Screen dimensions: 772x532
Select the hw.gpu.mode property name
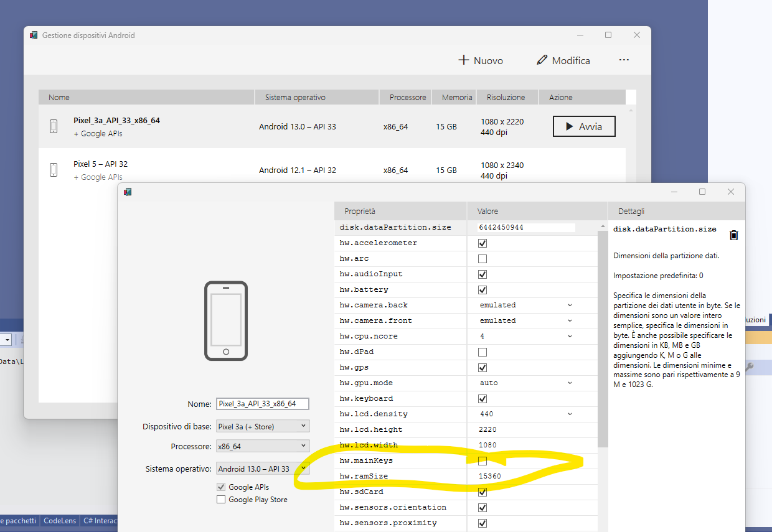point(366,383)
